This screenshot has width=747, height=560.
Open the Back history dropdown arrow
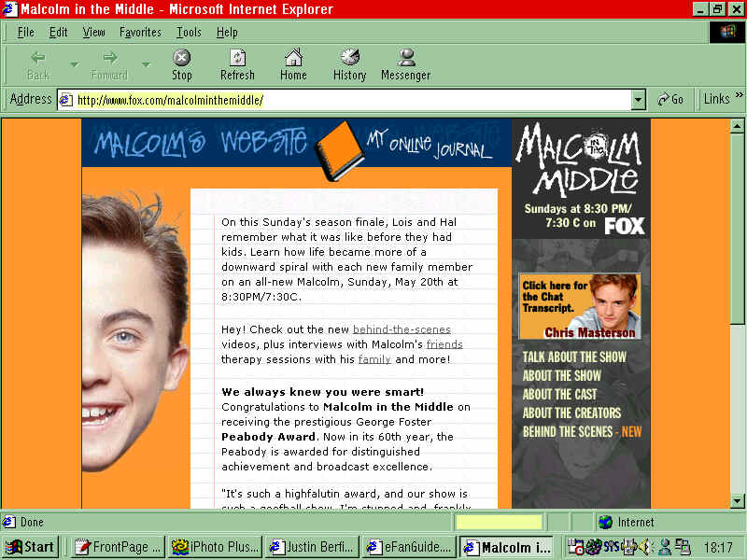pos(75,63)
